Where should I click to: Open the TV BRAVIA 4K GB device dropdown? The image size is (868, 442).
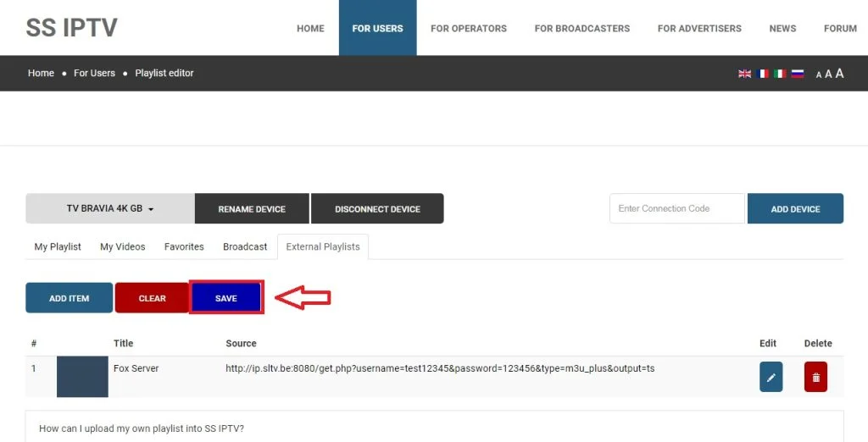pos(110,209)
